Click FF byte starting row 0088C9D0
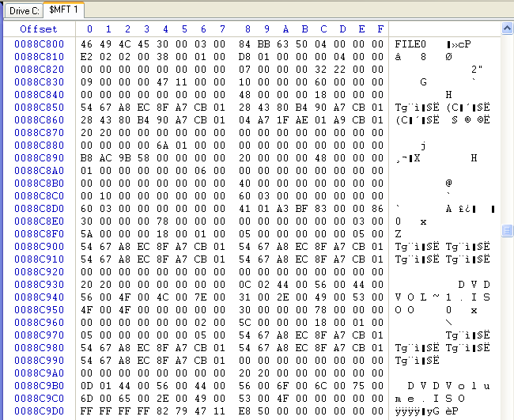Viewport: 514px width, 420px height. tap(89, 411)
